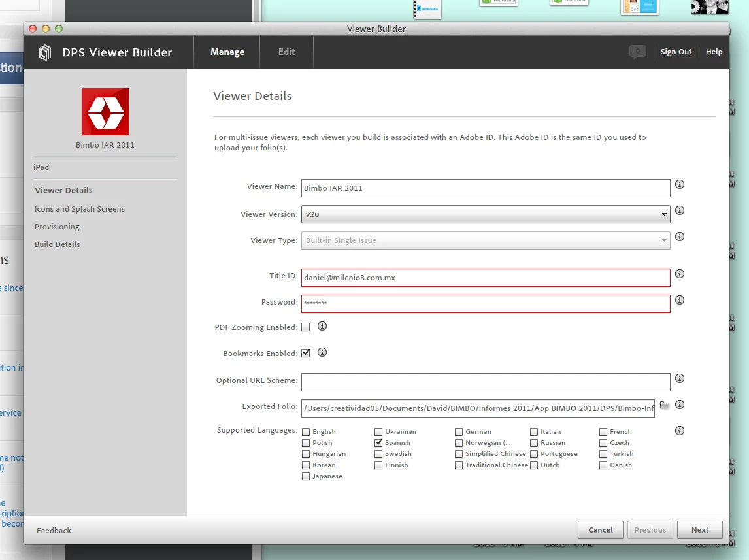Show info for Optional URL Scheme
Viewport: 749px width, 560px height.
tap(680, 378)
